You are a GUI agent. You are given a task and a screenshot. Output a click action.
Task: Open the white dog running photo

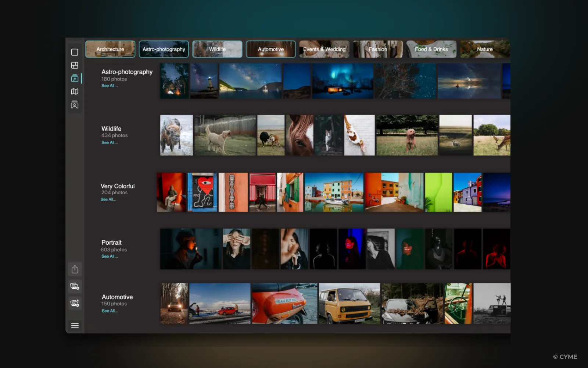[225, 135]
